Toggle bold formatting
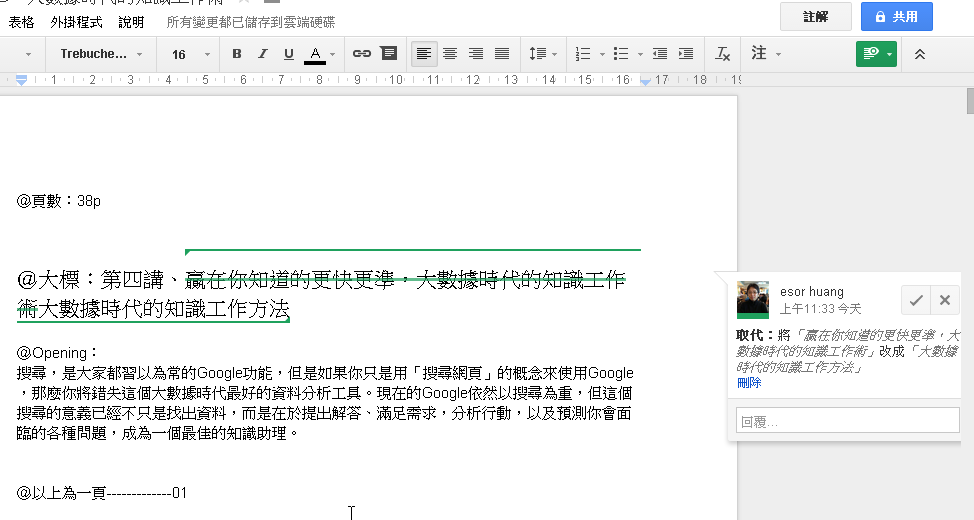 (x=237, y=54)
